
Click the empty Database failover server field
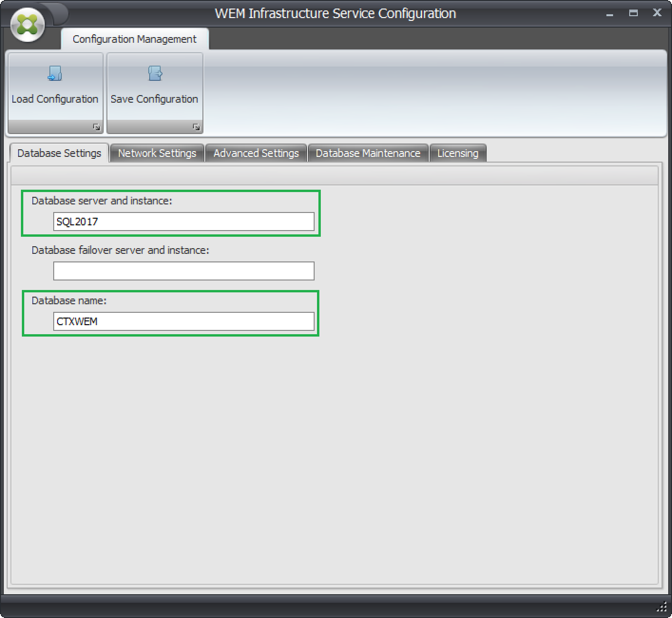click(x=183, y=271)
